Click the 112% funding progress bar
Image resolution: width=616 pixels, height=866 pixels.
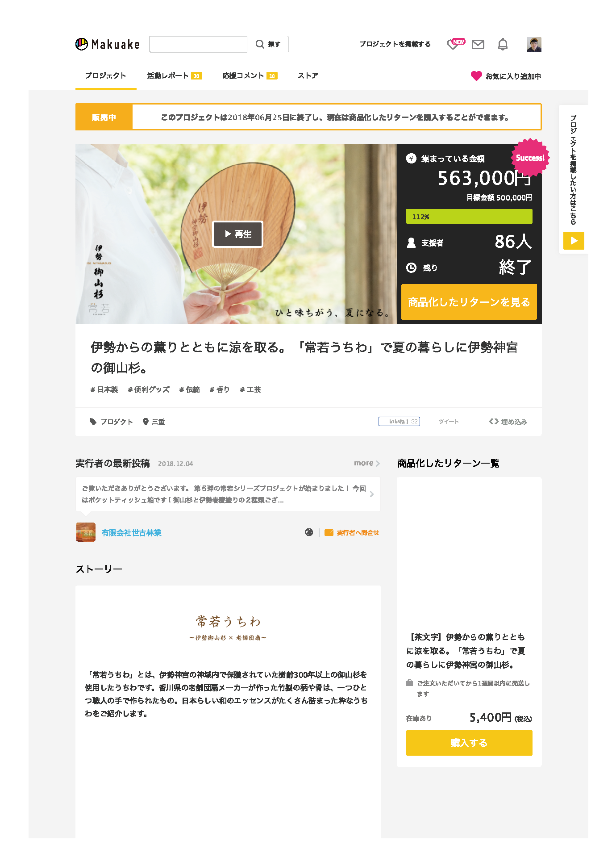click(469, 217)
